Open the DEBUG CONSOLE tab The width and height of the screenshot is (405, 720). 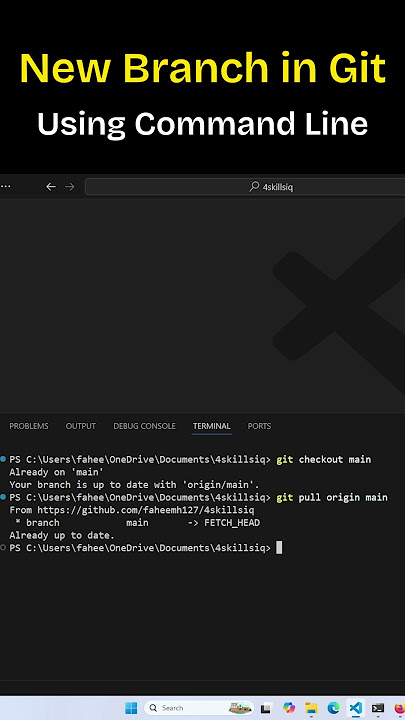tap(145, 426)
